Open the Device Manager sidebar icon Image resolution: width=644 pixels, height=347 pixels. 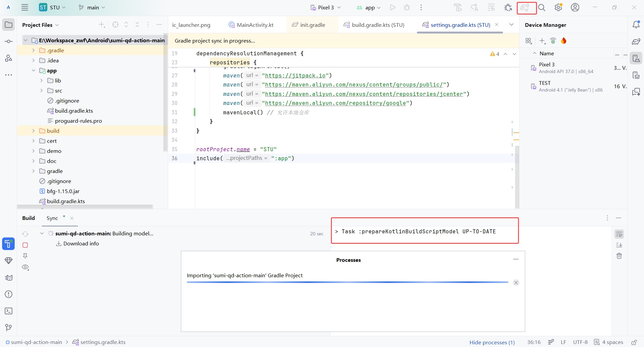coord(636,58)
